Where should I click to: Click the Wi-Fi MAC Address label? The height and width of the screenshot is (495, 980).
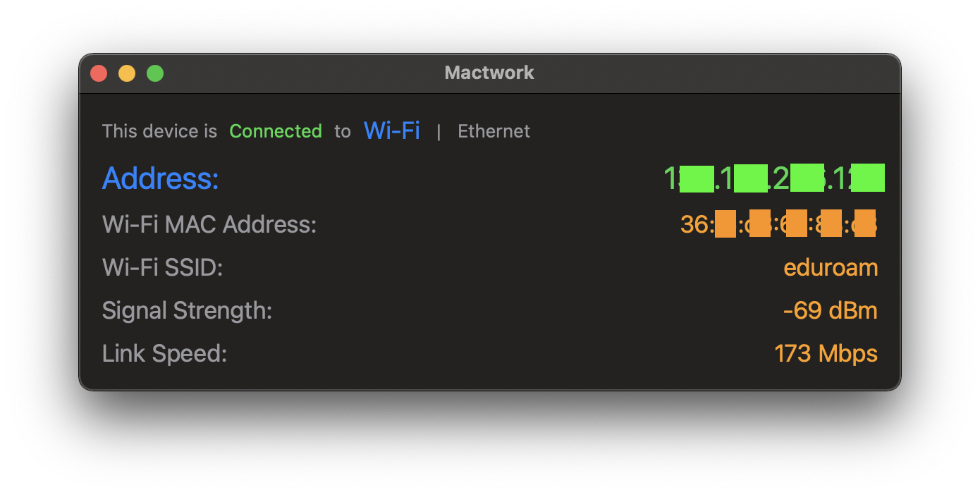coord(209,224)
